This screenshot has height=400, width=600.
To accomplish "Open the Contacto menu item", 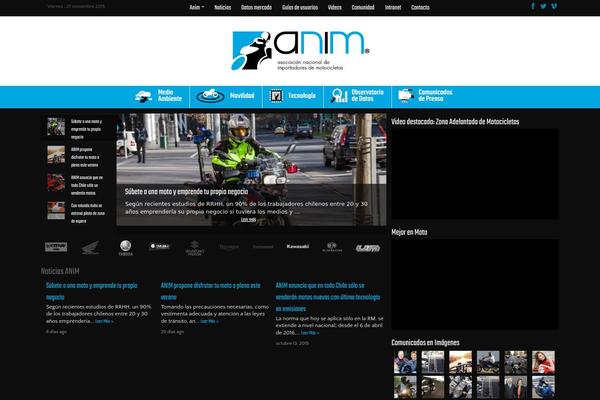I will pyautogui.click(x=420, y=7).
